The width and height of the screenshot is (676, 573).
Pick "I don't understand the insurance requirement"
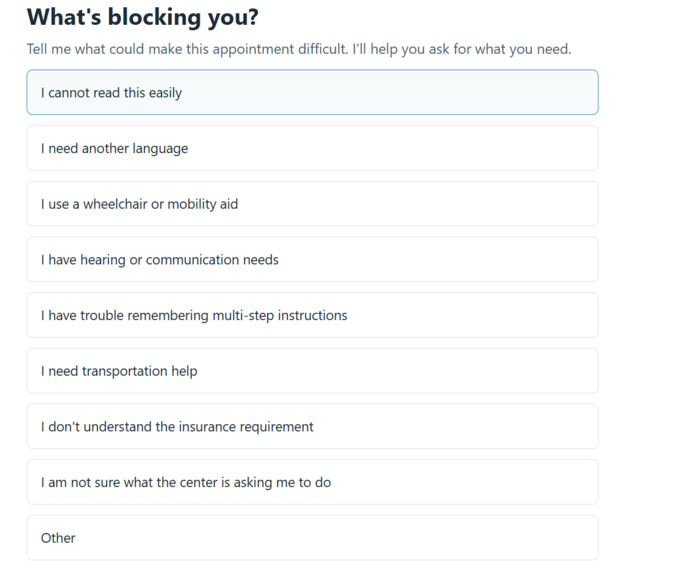[x=312, y=426]
